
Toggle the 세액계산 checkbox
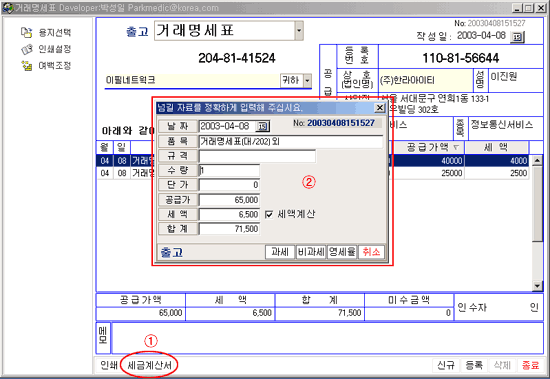click(x=269, y=214)
